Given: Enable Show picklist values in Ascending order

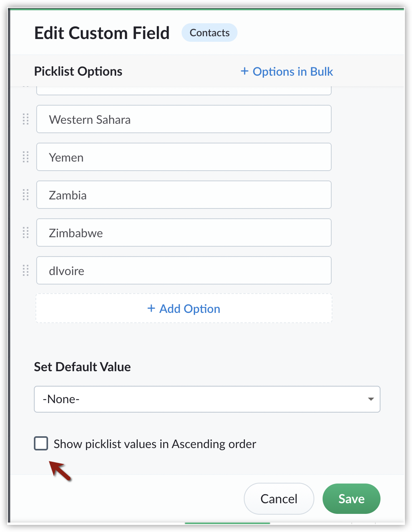Looking at the screenshot, I should (41, 443).
